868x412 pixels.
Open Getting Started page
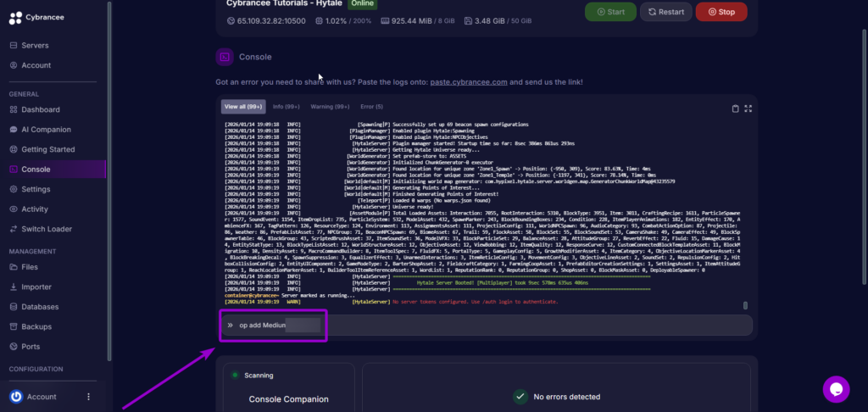[x=48, y=149]
